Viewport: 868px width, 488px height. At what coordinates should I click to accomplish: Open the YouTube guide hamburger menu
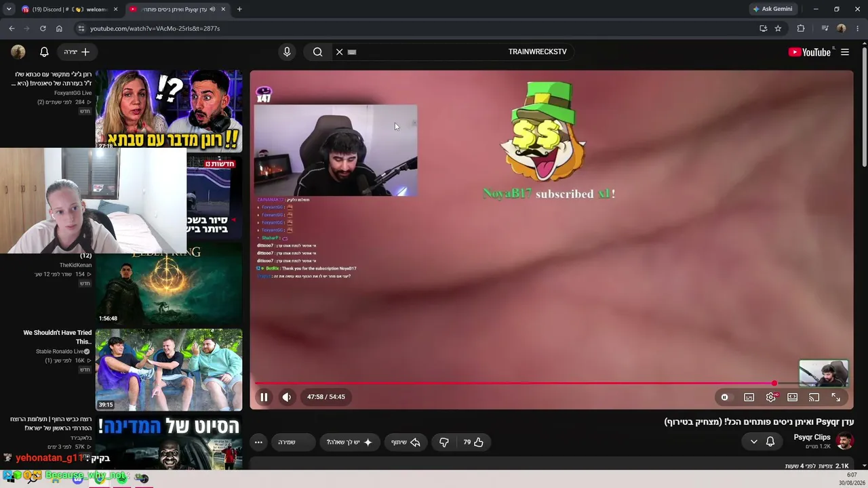coord(845,52)
